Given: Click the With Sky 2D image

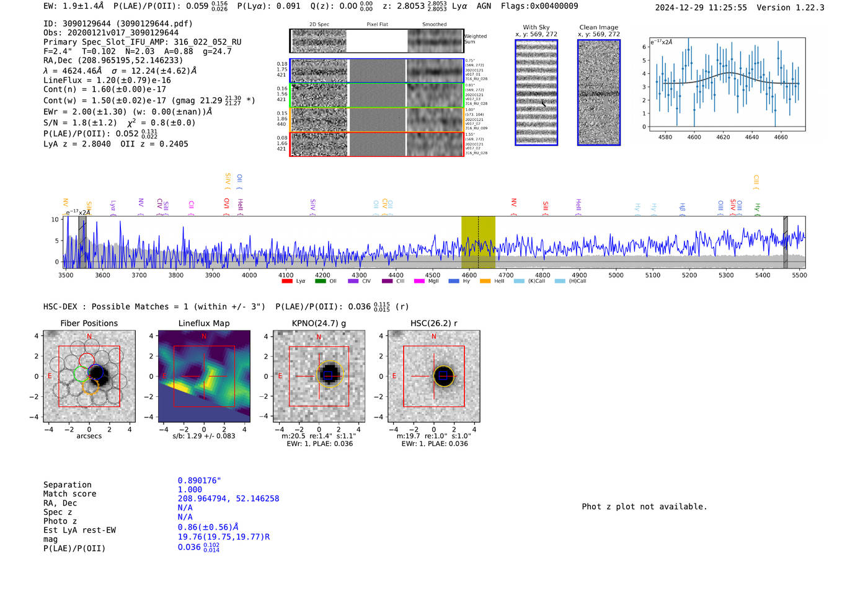Looking at the screenshot, I should point(536,92).
